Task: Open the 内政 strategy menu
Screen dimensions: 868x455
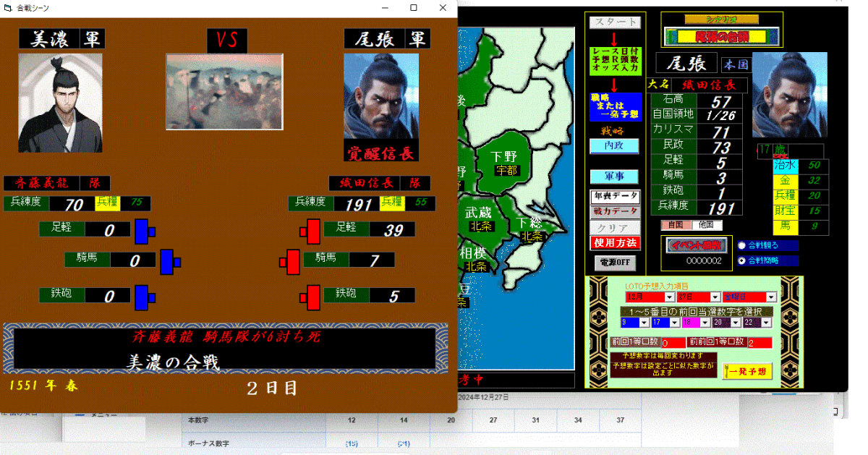Action: click(615, 146)
